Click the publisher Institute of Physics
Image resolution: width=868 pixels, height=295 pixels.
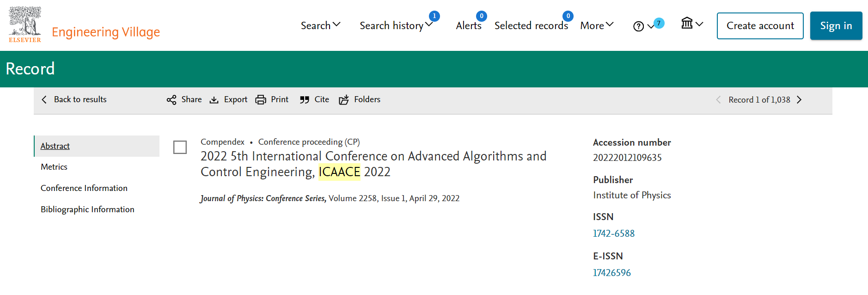click(x=632, y=195)
